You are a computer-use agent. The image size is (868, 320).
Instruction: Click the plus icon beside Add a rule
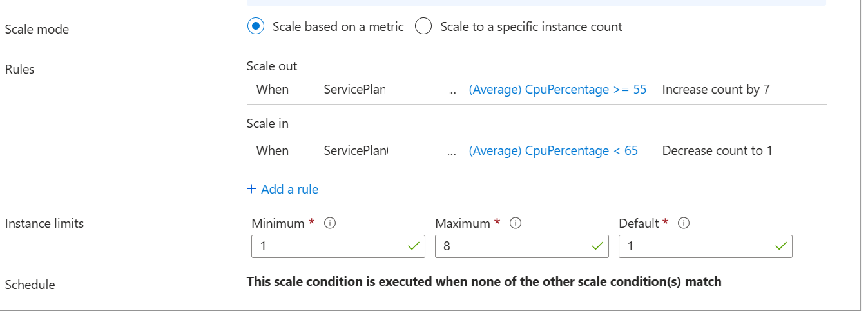(x=251, y=189)
